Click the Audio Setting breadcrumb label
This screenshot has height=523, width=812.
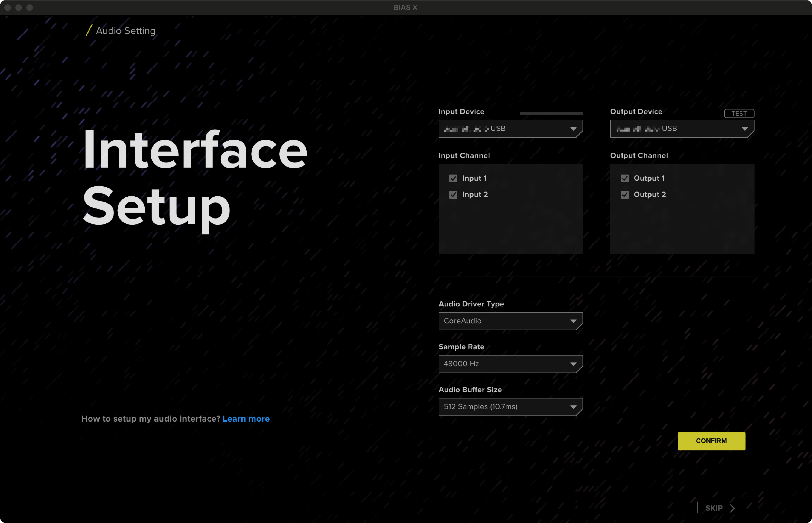(125, 31)
